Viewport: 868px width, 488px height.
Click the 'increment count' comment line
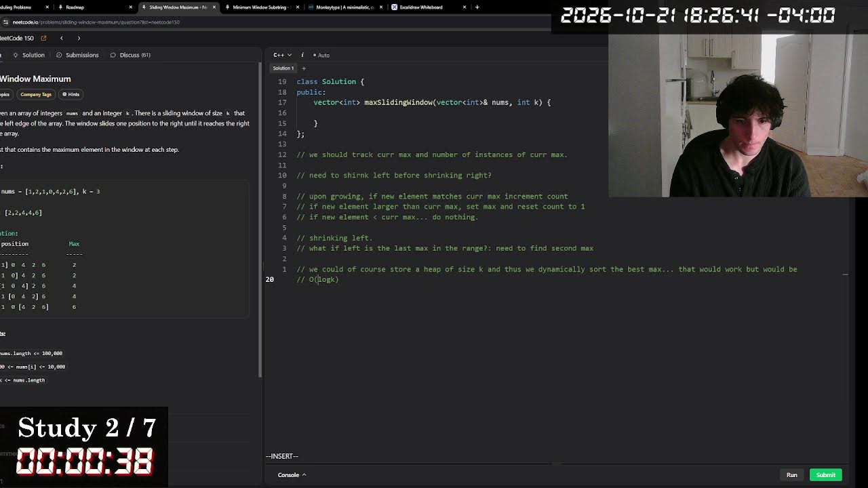pos(432,197)
